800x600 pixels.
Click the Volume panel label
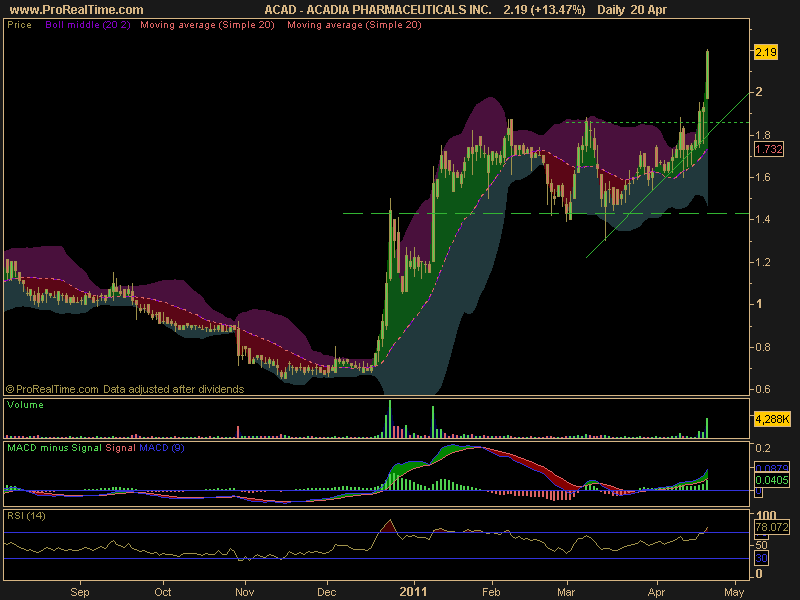click(25, 405)
